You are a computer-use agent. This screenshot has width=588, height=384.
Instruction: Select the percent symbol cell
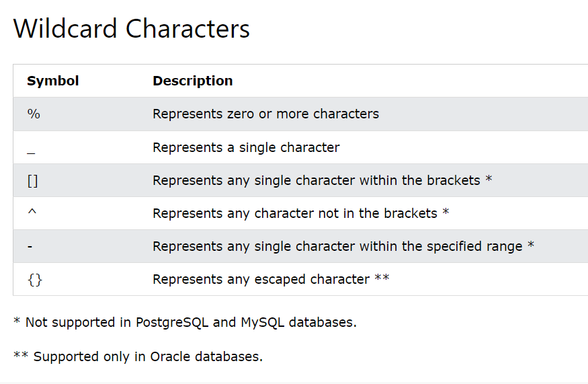(x=34, y=114)
